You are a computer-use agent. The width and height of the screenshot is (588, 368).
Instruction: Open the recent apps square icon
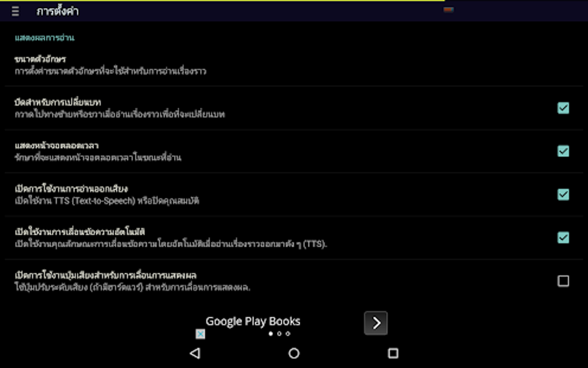click(393, 353)
